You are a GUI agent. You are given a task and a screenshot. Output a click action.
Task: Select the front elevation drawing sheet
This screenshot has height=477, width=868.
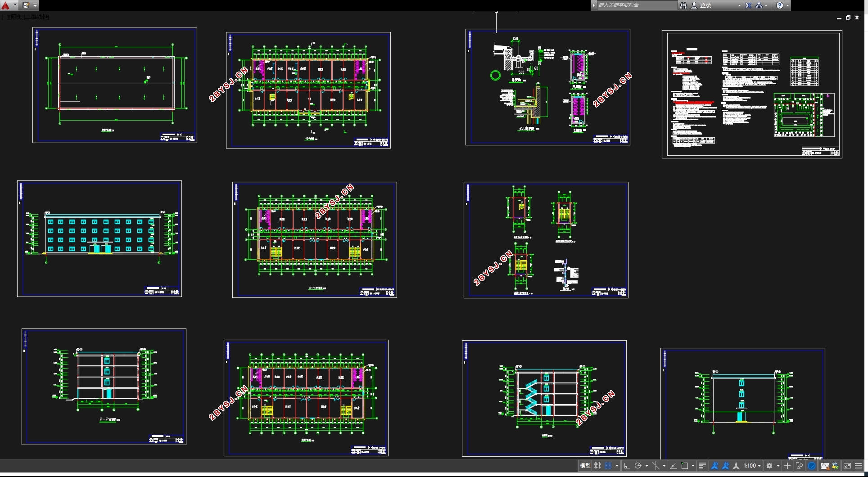[x=99, y=238]
